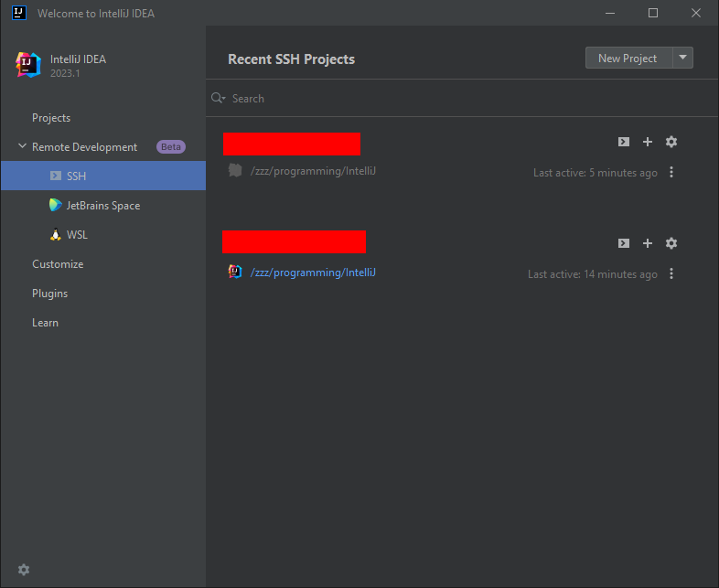Select WSL in the sidebar
This screenshot has width=719, height=588.
(x=103, y=235)
